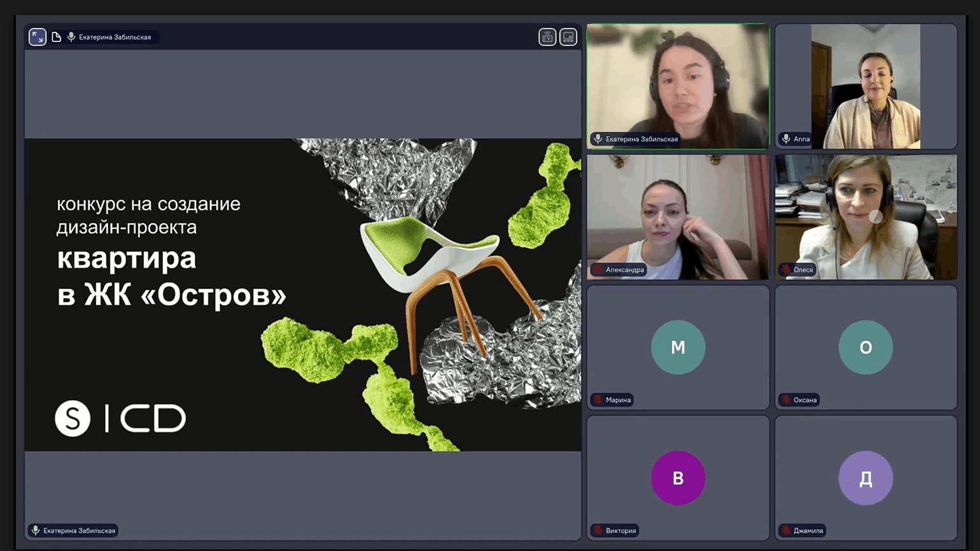The height and width of the screenshot is (551, 980).
Task: Click the magenta В avatar circle
Action: point(678,478)
